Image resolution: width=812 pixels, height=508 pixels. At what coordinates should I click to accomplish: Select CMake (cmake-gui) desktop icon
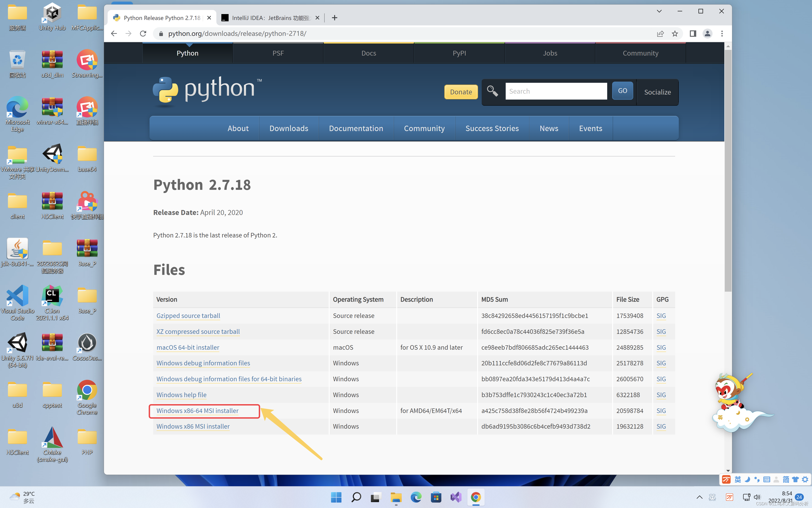tap(52, 444)
